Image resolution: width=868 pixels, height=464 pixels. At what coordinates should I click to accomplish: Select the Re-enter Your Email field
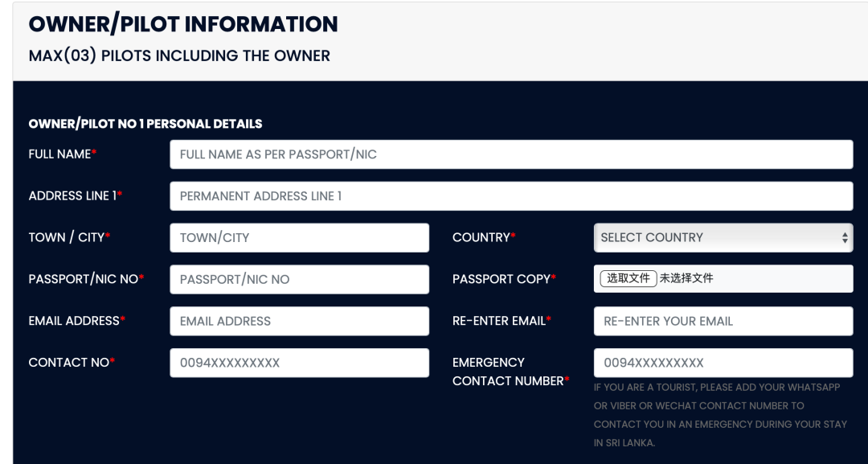point(723,321)
